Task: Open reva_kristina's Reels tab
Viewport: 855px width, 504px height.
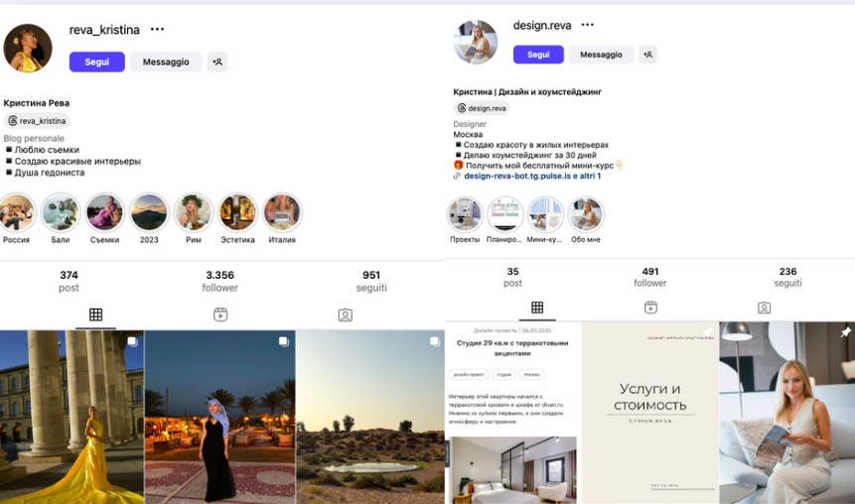Action: 220,315
